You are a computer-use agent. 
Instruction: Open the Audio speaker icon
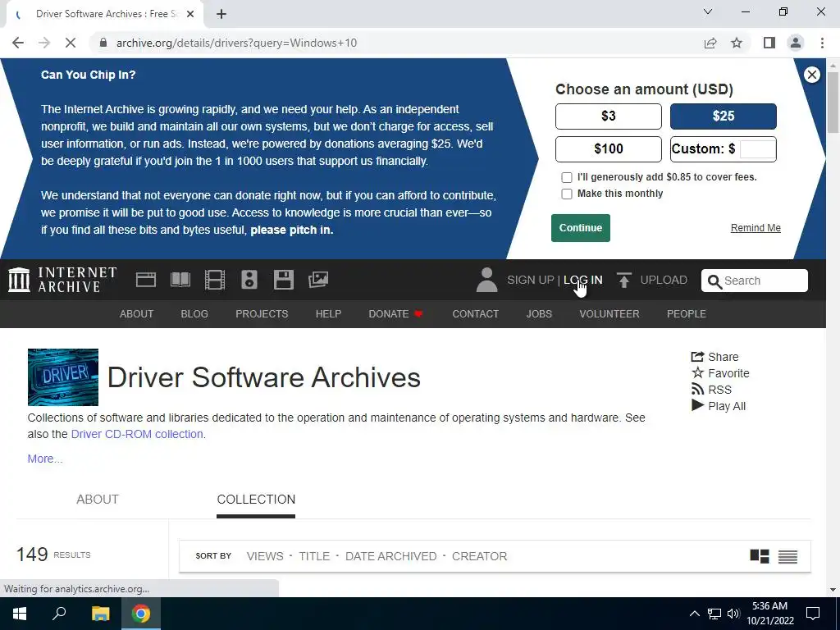point(249,280)
